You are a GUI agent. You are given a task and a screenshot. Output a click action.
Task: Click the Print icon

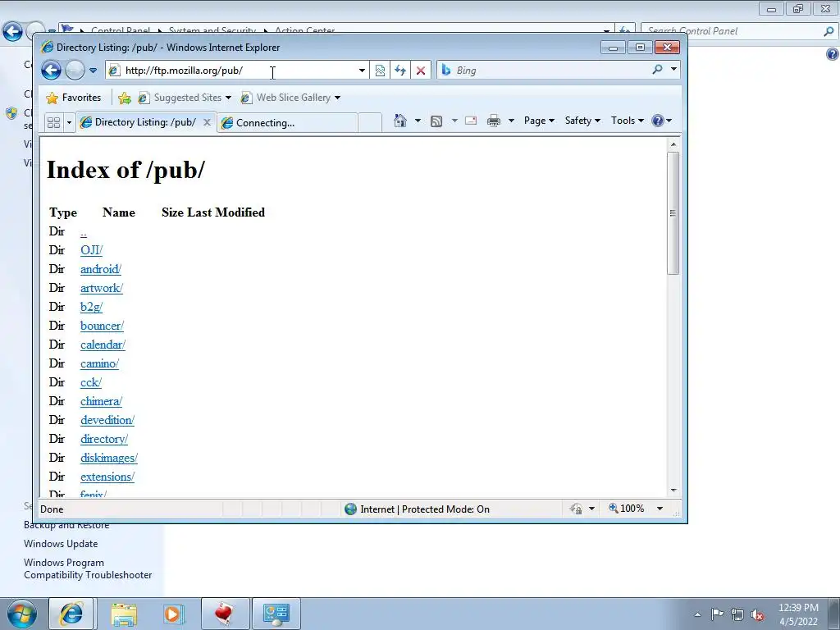493,121
